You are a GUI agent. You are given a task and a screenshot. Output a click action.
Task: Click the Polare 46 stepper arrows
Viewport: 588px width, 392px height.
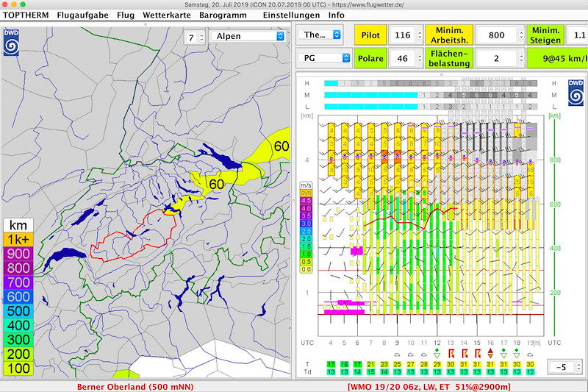(x=420, y=59)
